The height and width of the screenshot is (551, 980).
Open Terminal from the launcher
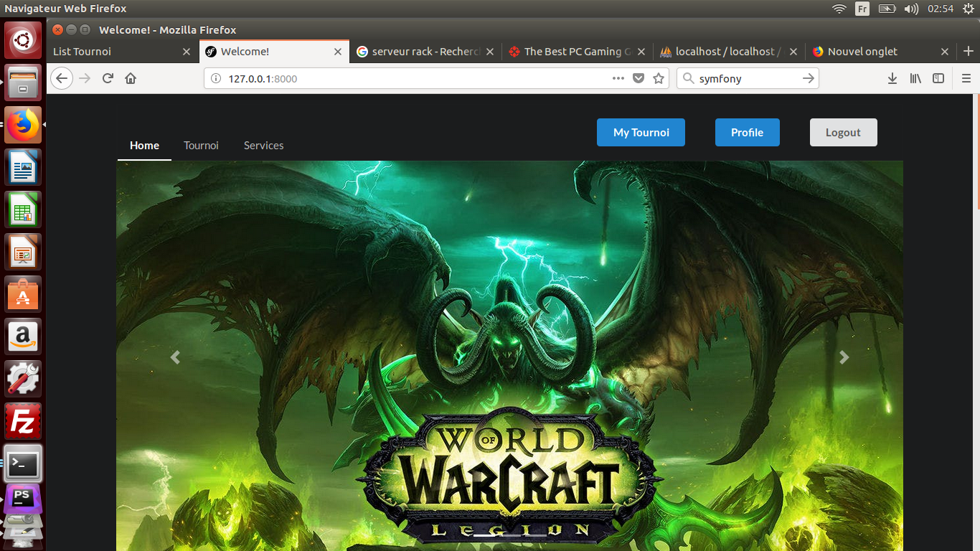click(x=24, y=463)
